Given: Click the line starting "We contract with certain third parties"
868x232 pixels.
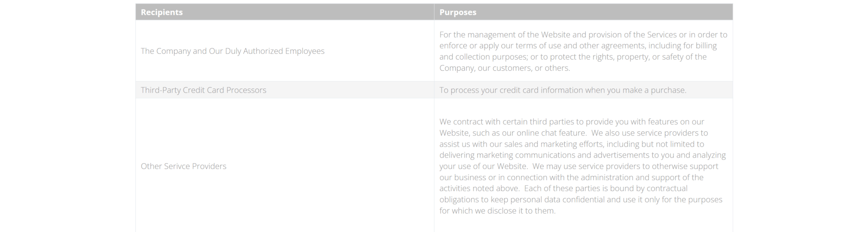Looking at the screenshot, I should [572, 121].
